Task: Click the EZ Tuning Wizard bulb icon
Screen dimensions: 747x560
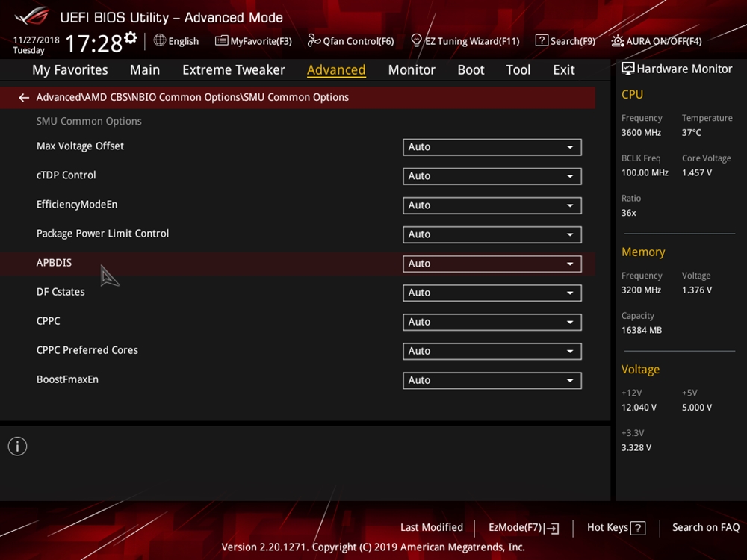Action: pyautogui.click(x=416, y=40)
